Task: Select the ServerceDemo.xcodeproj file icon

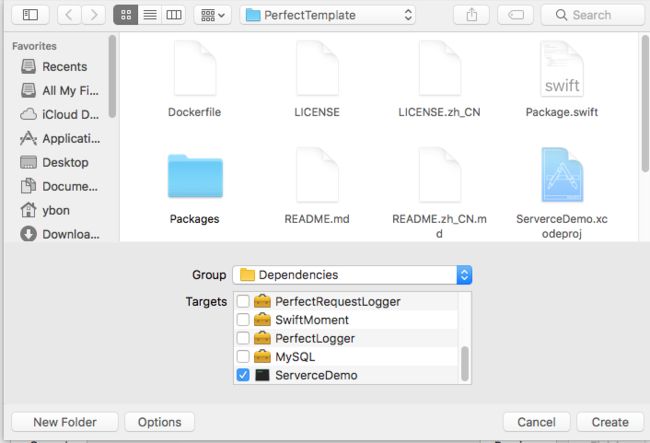Action: click(562, 175)
